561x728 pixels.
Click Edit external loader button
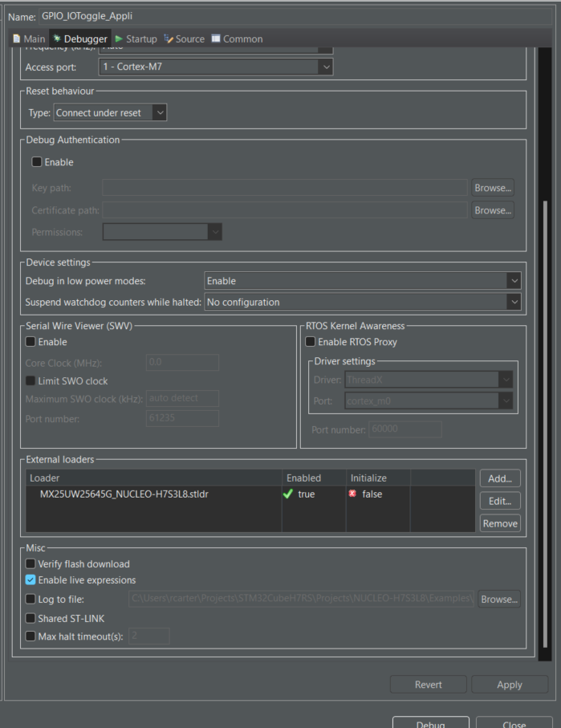click(500, 501)
